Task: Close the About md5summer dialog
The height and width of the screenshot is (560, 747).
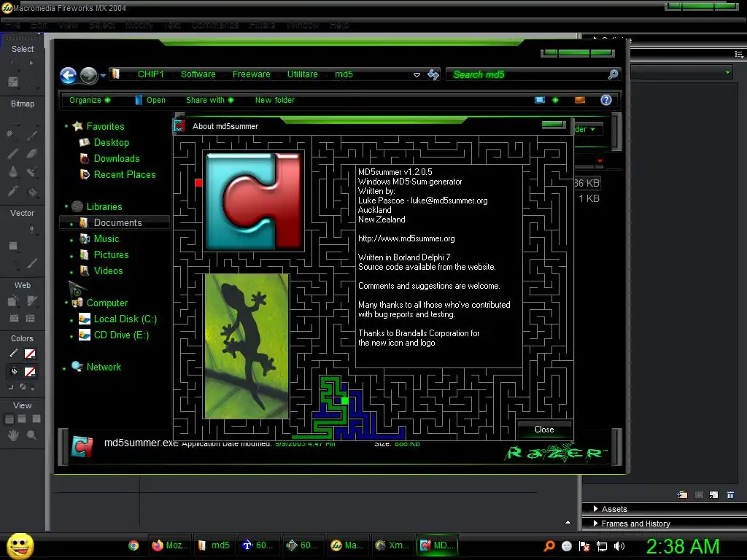Action: pos(544,429)
